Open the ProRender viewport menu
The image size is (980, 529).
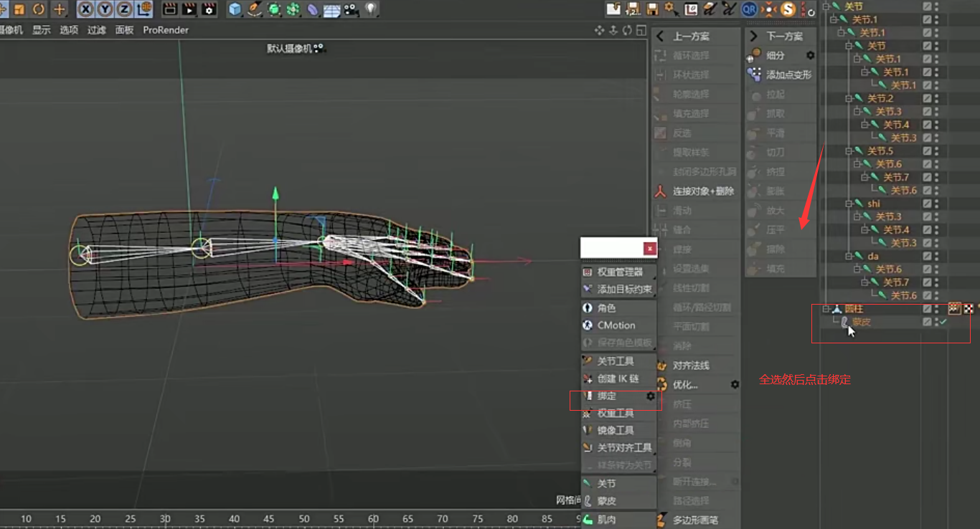click(x=166, y=30)
